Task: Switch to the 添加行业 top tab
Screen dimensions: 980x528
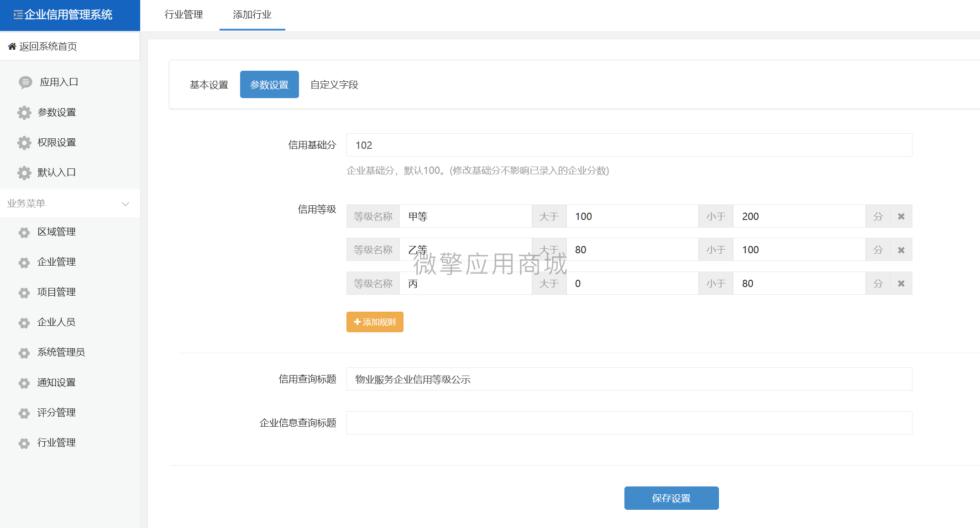Action: [252, 15]
